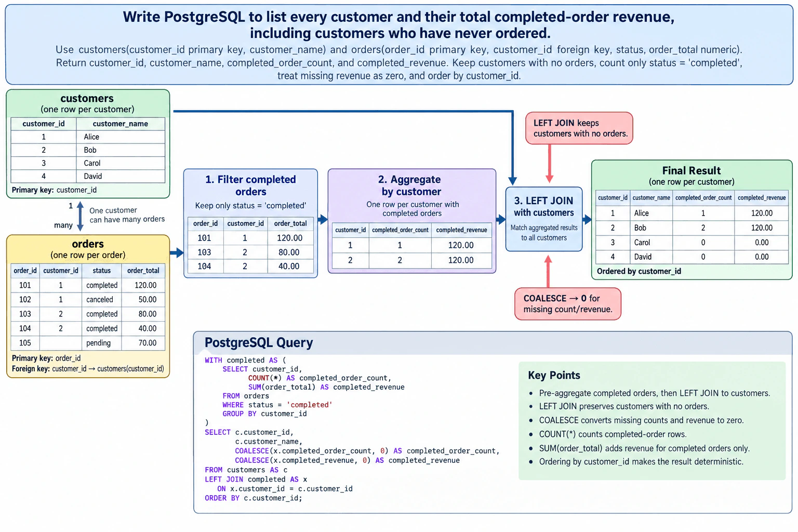
Task: Select "40.00" in the Filter completed orders table
Action: tap(289, 266)
